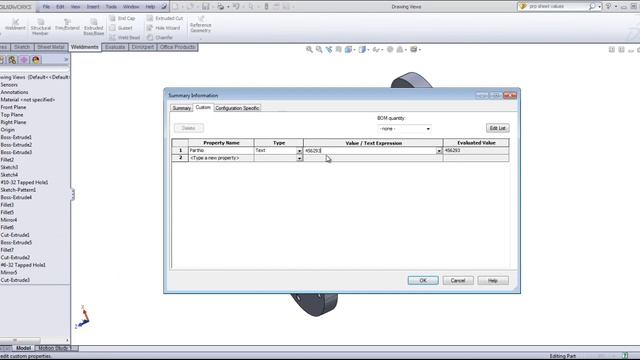640x360 pixels.
Task: Select Cut-Extrude3 in feature tree
Action: point(15,280)
